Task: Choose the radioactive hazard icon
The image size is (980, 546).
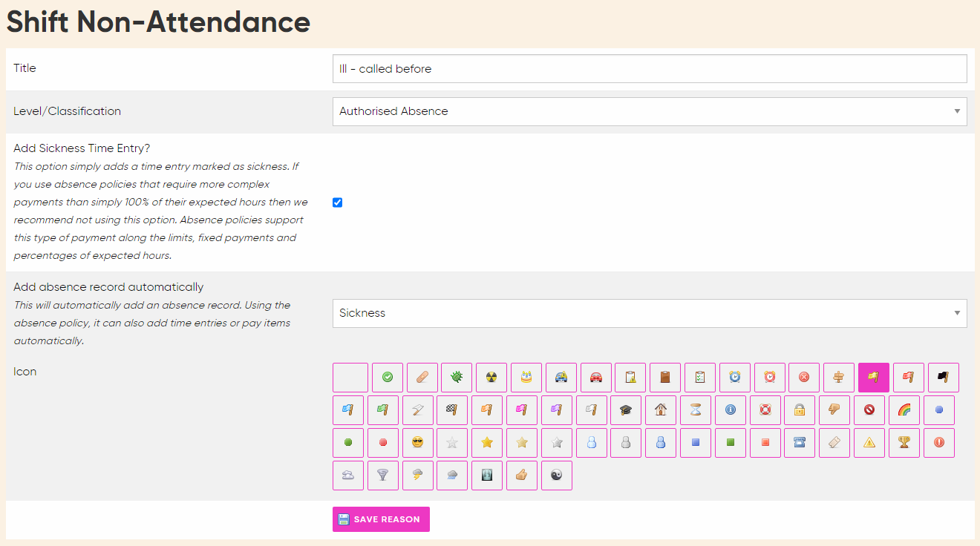Action: [x=491, y=378]
